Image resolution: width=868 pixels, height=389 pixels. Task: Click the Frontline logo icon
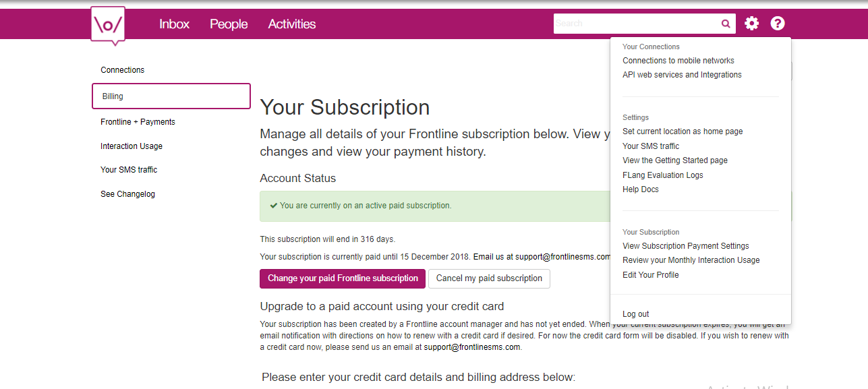tap(108, 26)
